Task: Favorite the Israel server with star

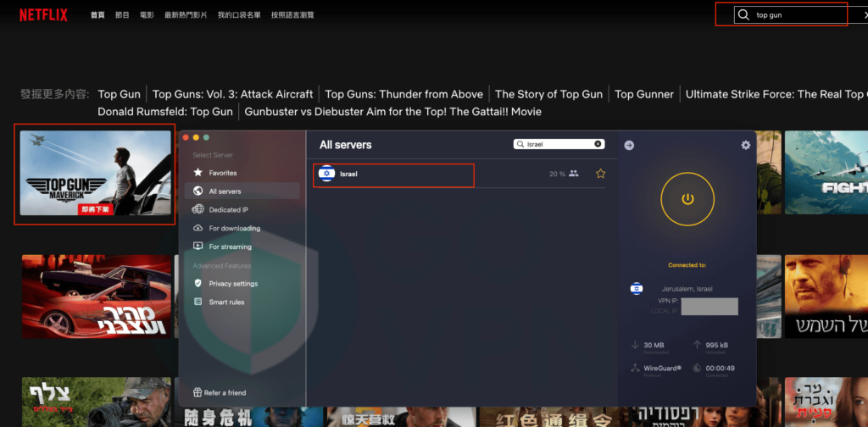Action: tap(601, 174)
